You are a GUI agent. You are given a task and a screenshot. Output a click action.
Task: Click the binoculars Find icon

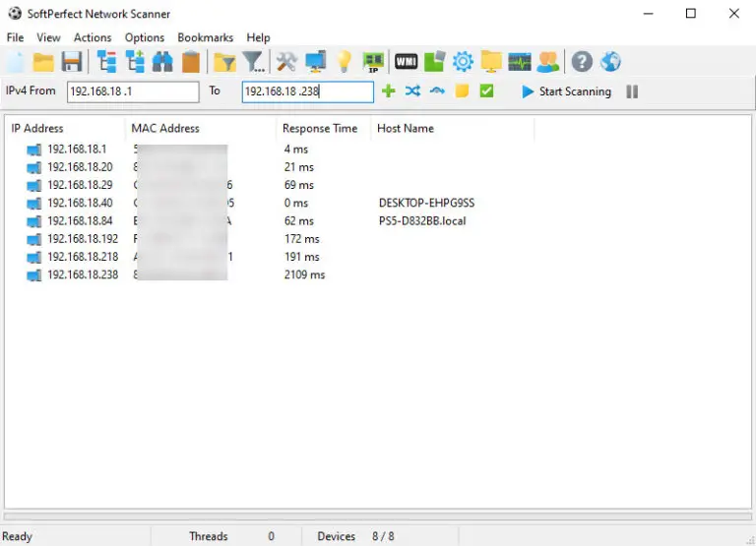(162, 63)
